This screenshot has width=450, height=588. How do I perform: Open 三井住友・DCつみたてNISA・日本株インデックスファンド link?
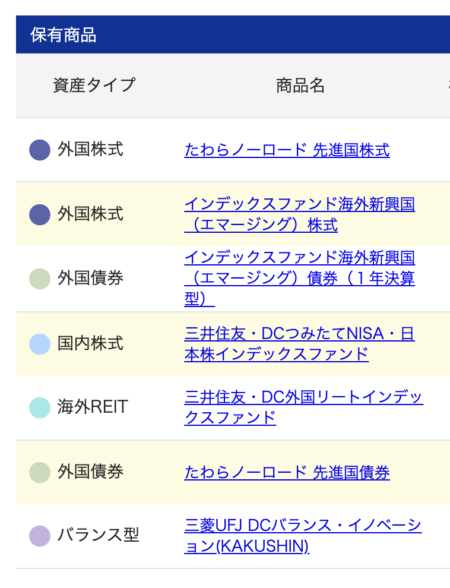pyautogui.click(x=299, y=344)
